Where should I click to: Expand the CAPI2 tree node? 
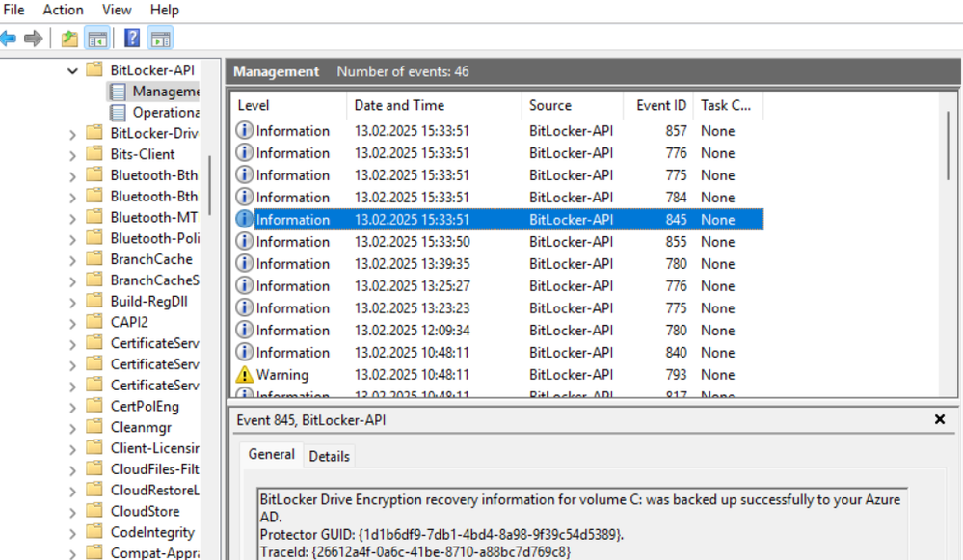pos(72,324)
